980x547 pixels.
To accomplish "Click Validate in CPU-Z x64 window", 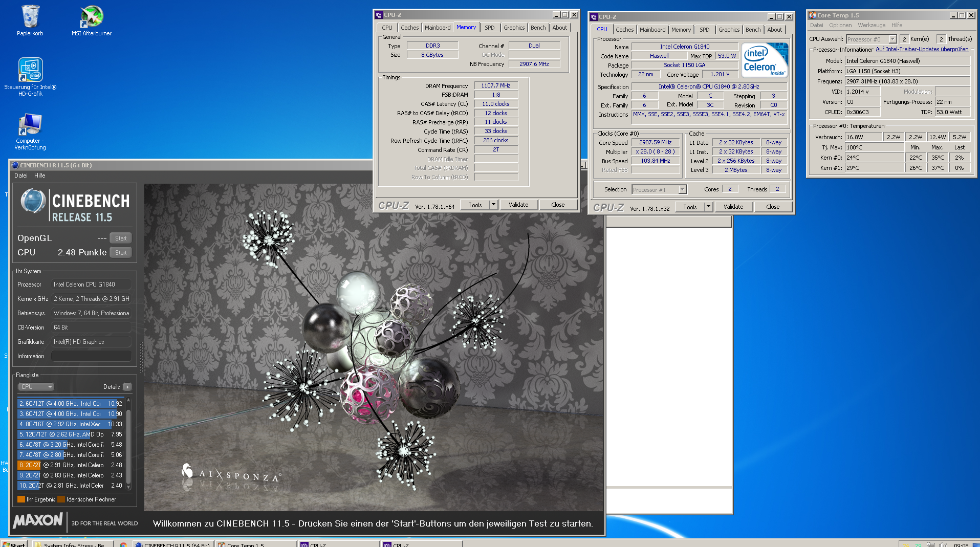I will click(x=518, y=205).
